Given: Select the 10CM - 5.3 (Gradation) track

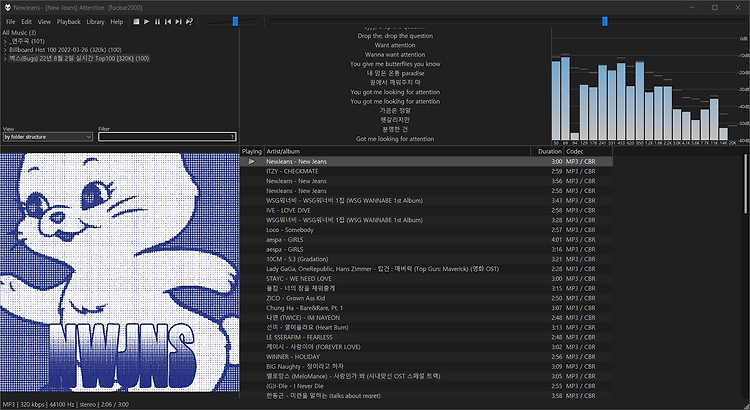Looking at the screenshot, I should [426, 259].
